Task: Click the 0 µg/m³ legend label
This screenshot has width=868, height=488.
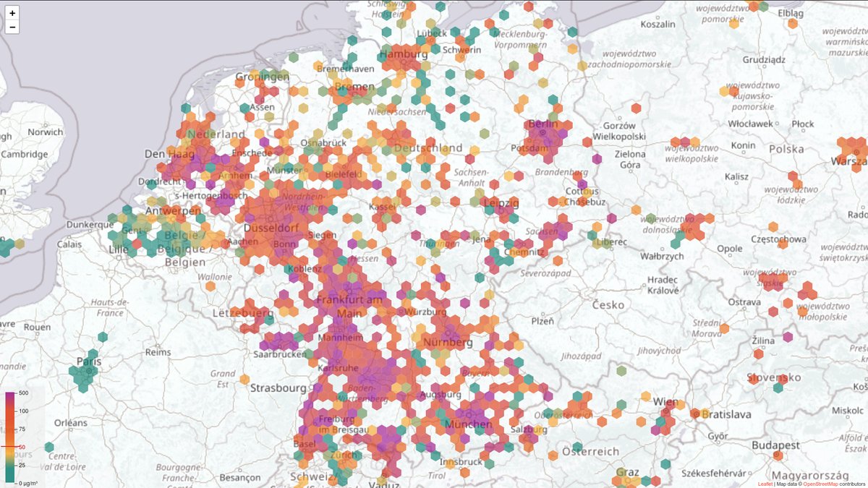Action: click(x=28, y=482)
